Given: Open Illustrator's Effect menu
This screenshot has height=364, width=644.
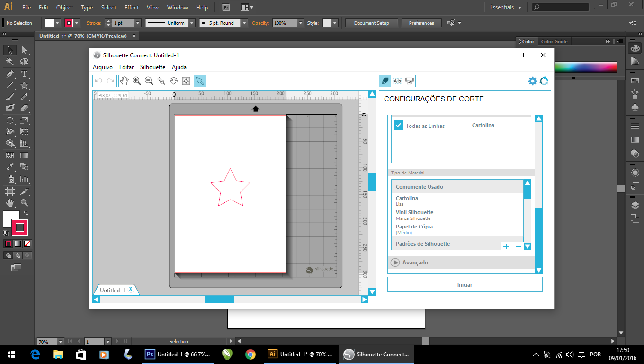Looking at the screenshot, I should coord(132,8).
